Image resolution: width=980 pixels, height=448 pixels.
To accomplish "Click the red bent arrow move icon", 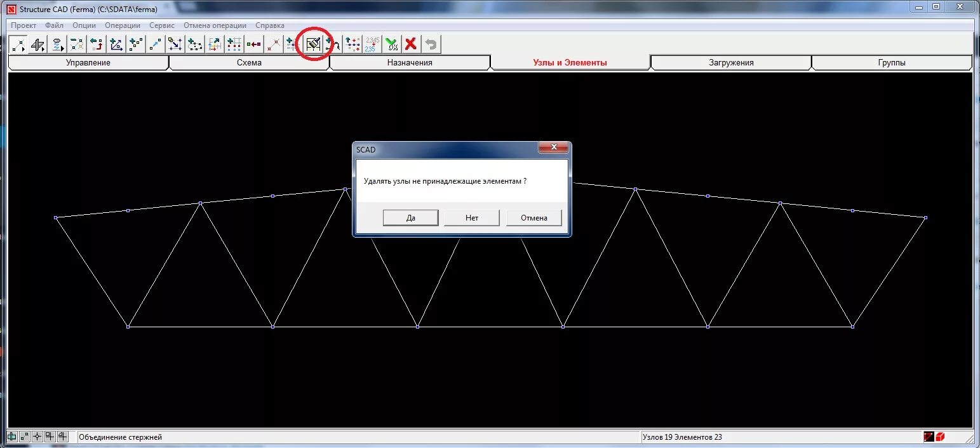I will [97, 44].
